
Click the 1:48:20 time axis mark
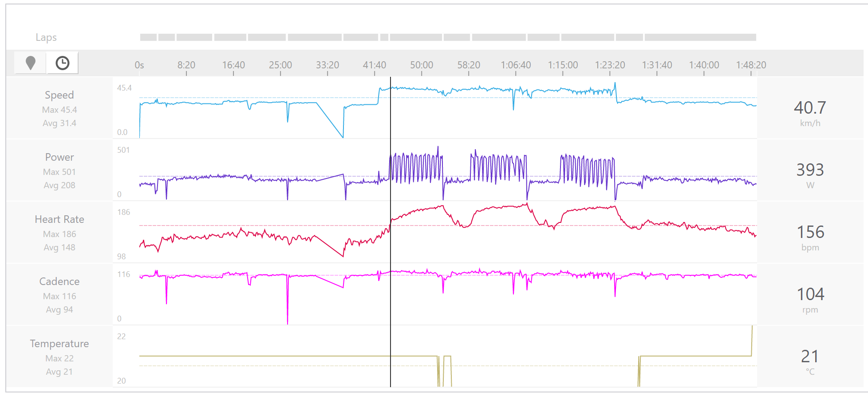[x=751, y=65]
